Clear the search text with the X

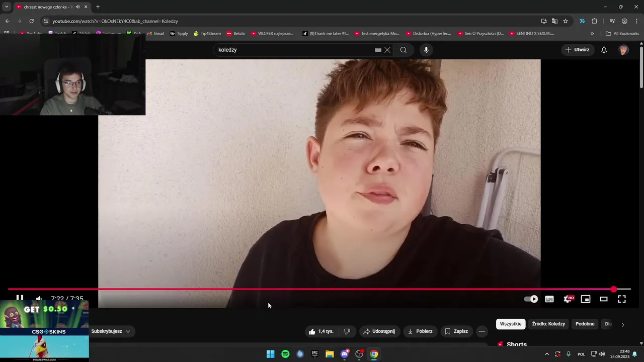click(387, 50)
